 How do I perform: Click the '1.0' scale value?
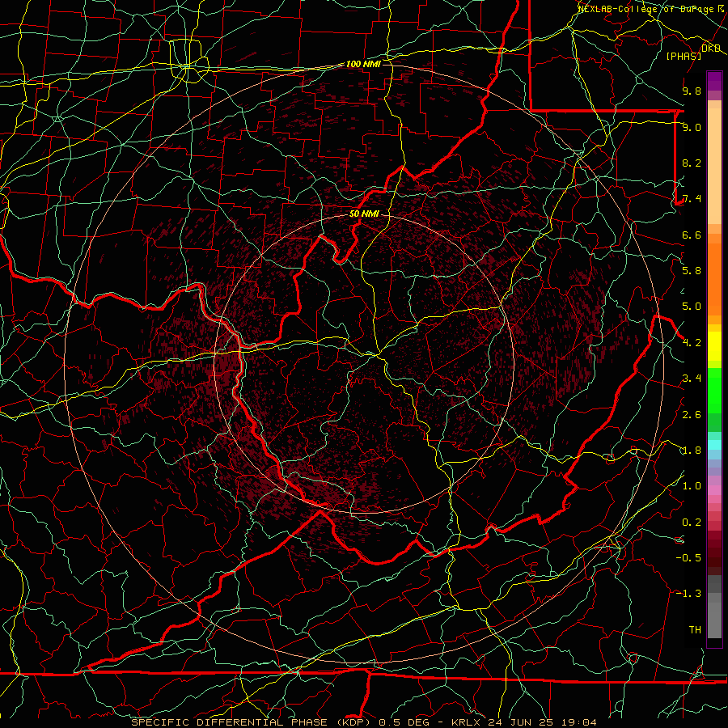point(692,486)
